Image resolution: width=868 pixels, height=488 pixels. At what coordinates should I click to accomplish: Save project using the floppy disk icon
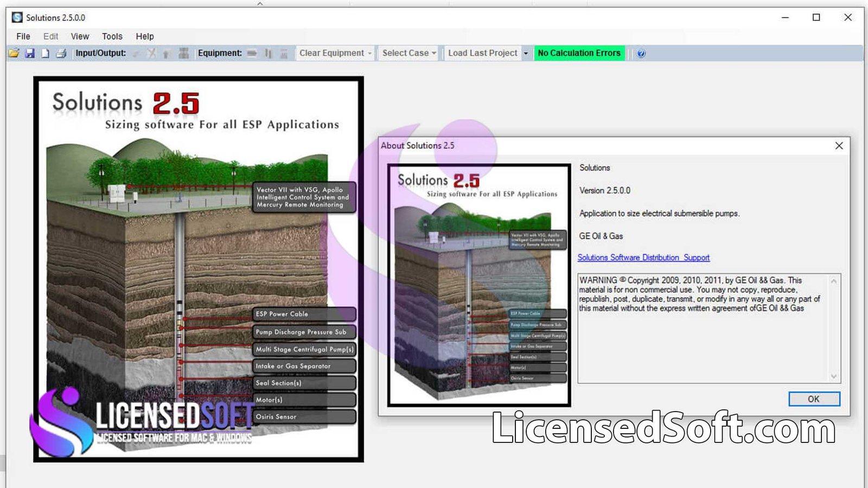[30, 53]
